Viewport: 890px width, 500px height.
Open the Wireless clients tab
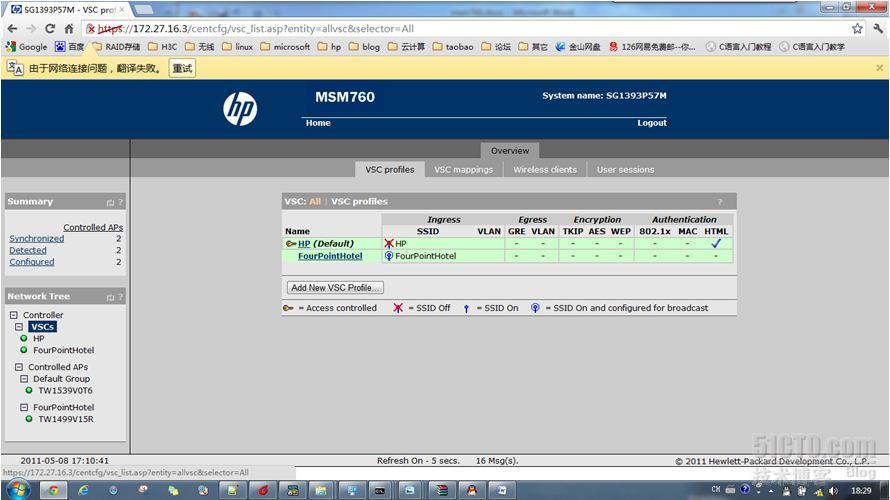545,169
